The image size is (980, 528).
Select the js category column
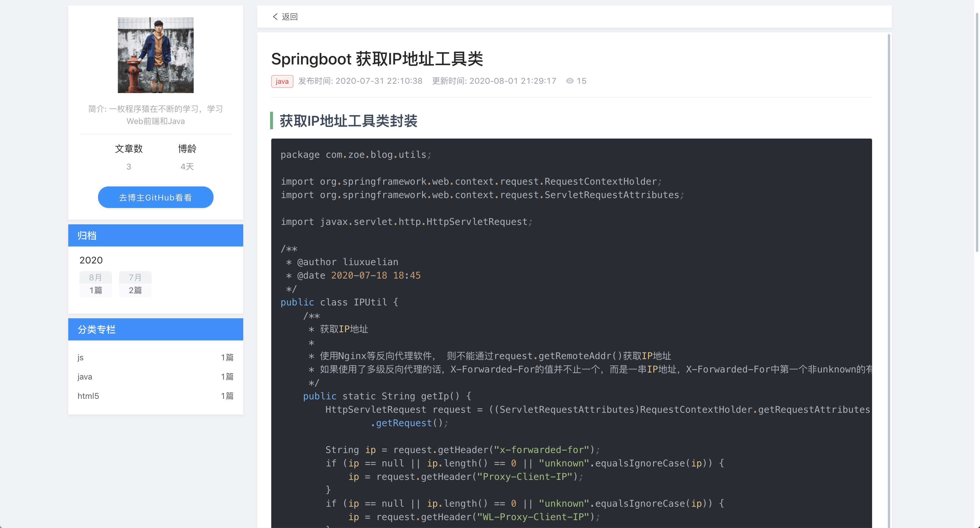coord(80,357)
